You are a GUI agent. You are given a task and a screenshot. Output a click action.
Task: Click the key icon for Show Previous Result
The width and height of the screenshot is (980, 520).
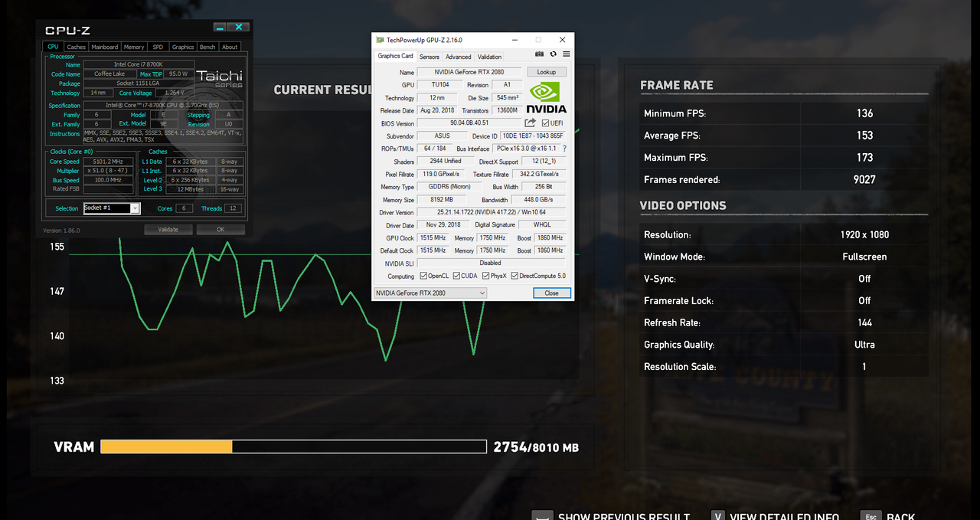(542, 517)
